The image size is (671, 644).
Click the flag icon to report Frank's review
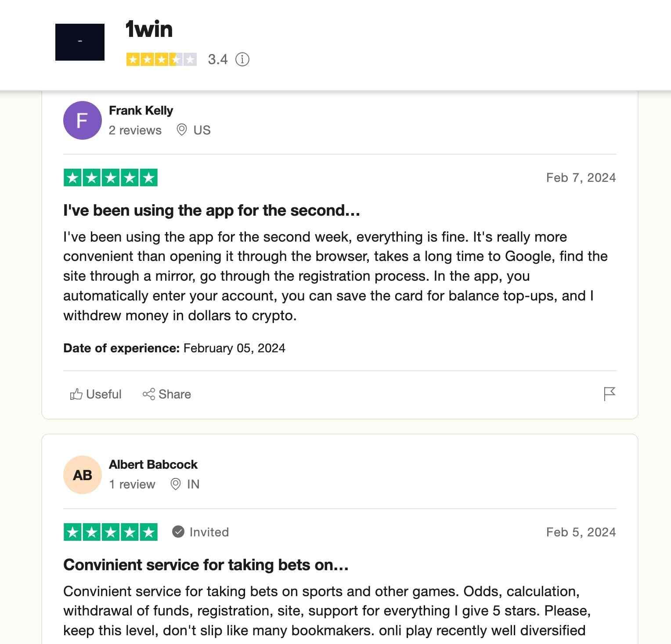coord(610,394)
